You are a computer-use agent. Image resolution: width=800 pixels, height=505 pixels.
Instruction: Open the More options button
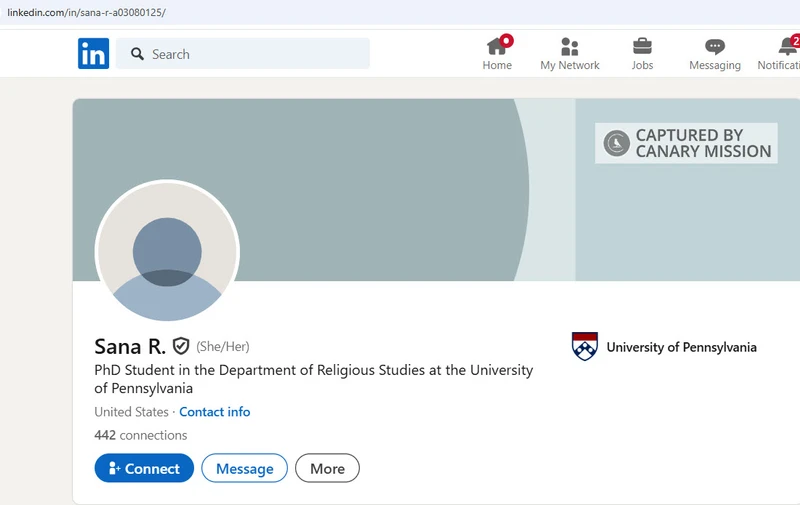pos(327,468)
